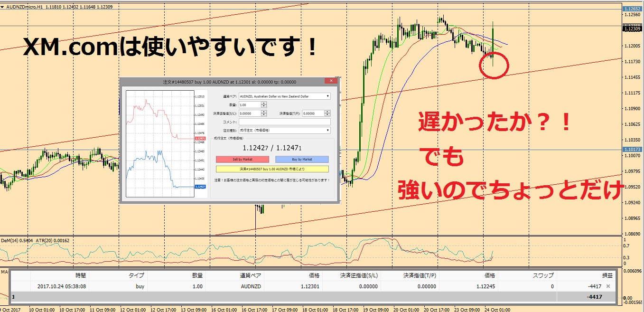Lower the T/P value with down arrow
The height and width of the screenshot is (312, 644).
[327, 115]
